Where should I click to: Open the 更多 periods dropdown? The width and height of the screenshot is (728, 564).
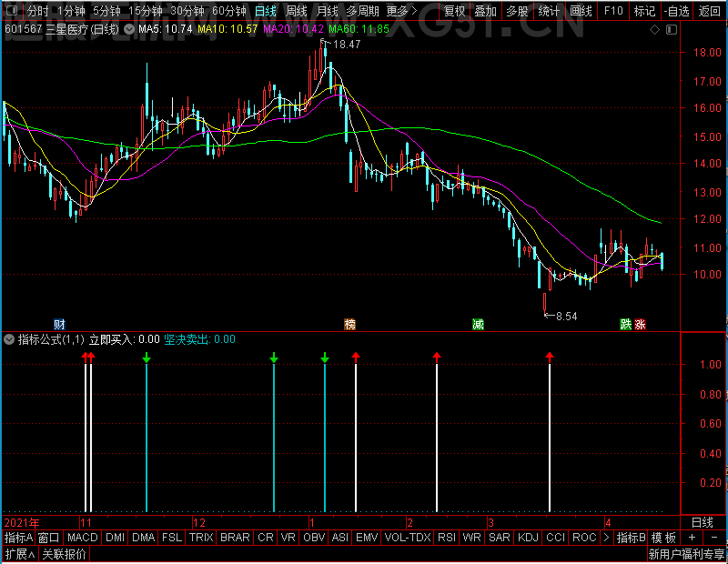(402, 10)
